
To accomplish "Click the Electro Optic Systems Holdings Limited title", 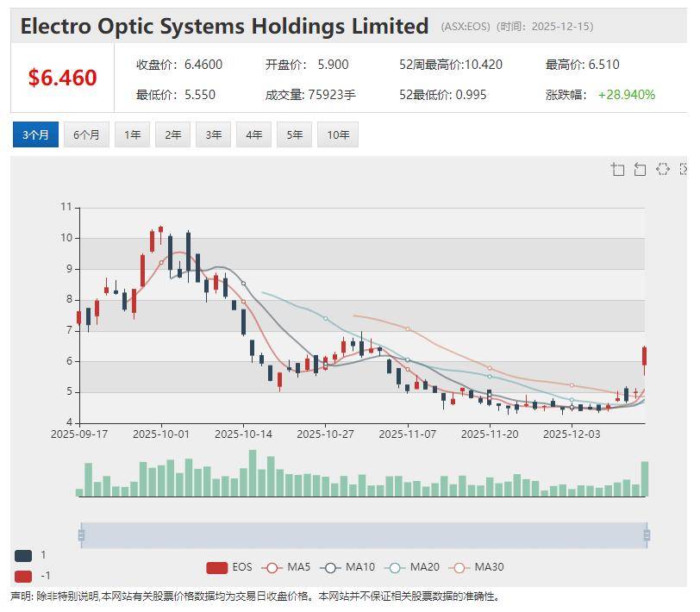I will (x=224, y=27).
